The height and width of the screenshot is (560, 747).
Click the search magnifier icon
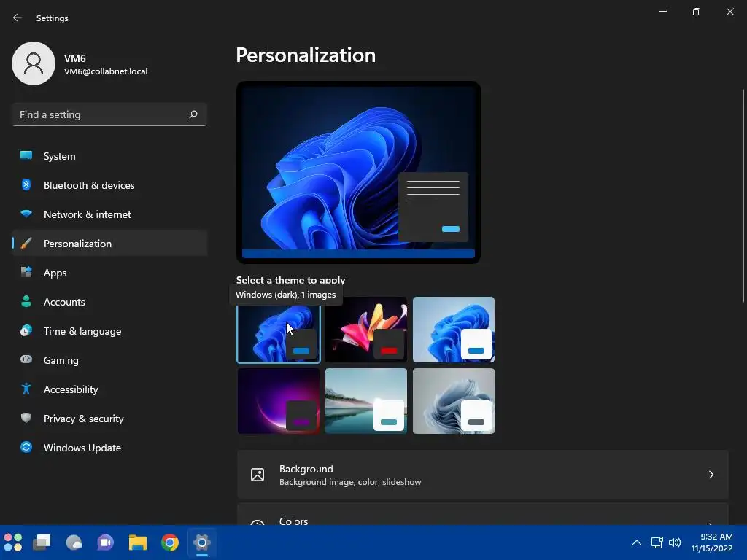pyautogui.click(x=193, y=114)
